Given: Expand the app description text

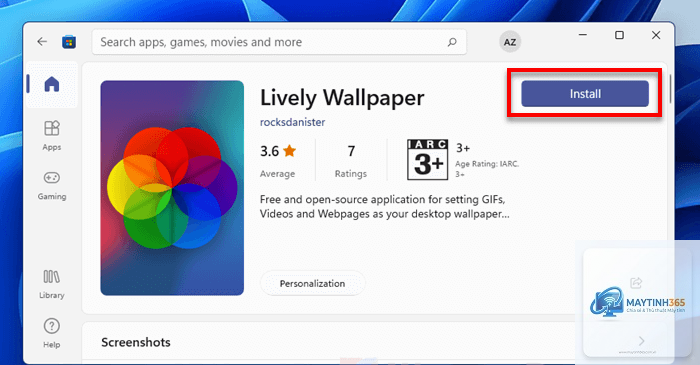Looking at the screenshot, I should [385, 207].
